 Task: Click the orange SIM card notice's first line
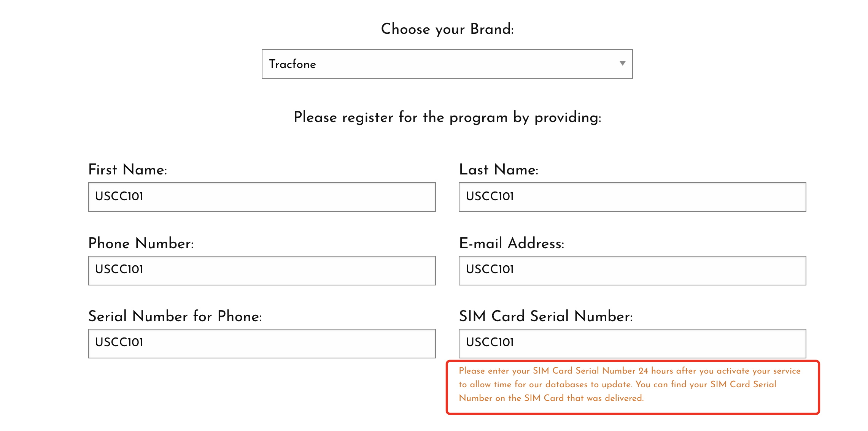(x=630, y=371)
